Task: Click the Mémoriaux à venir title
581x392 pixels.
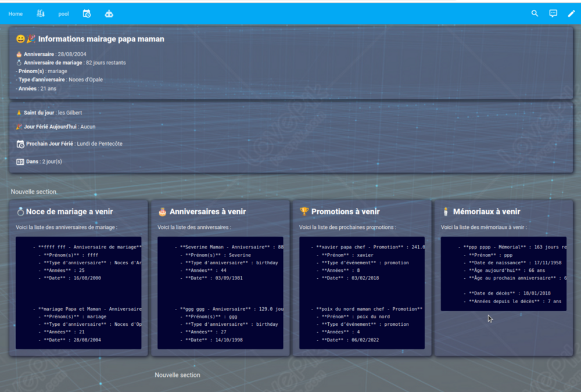Action: (x=486, y=211)
